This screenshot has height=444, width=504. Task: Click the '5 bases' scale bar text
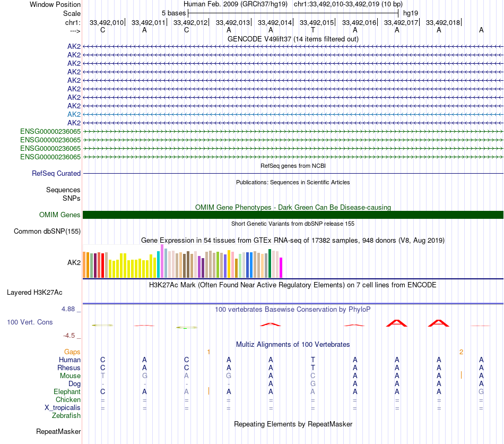(173, 13)
